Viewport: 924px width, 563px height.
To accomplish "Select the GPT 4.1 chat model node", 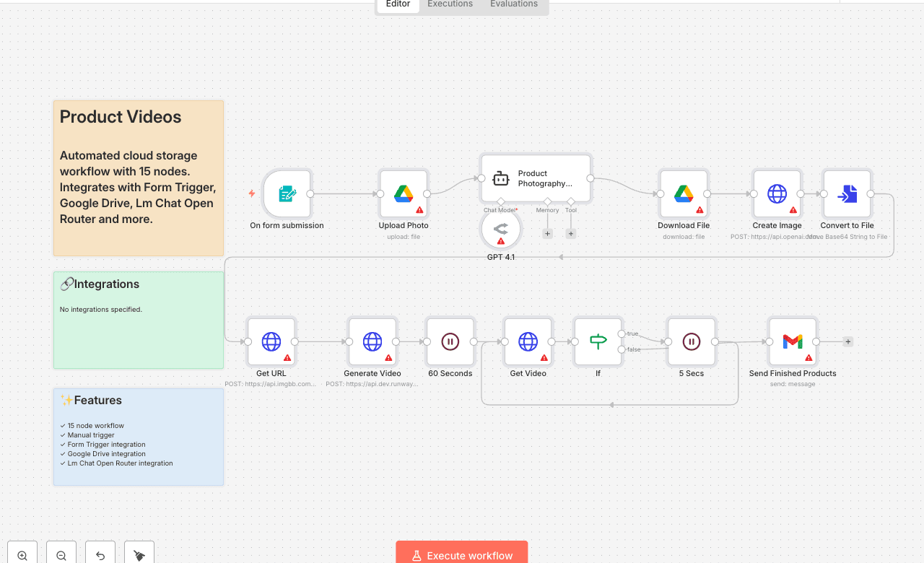I will [x=501, y=230].
